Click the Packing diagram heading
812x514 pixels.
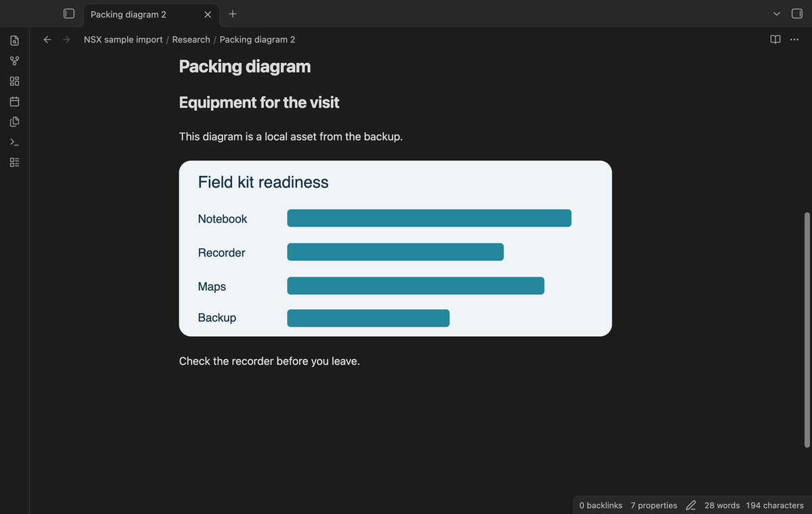pyautogui.click(x=245, y=66)
